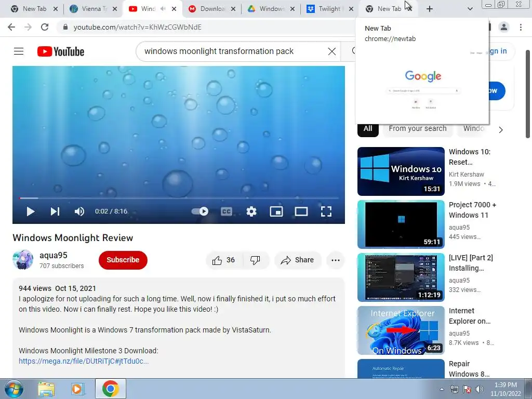532x399 pixels.
Task: Mute the YouTube tab audio indicator
Action: pyautogui.click(x=163, y=9)
